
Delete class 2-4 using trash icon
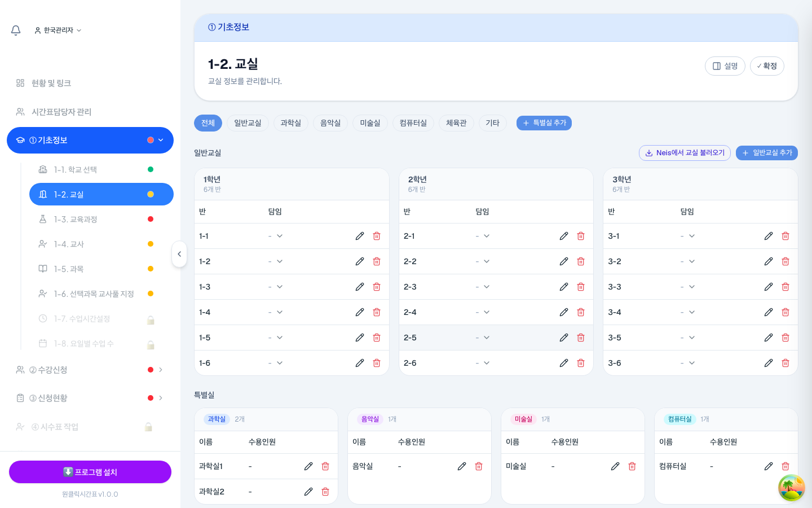click(581, 312)
